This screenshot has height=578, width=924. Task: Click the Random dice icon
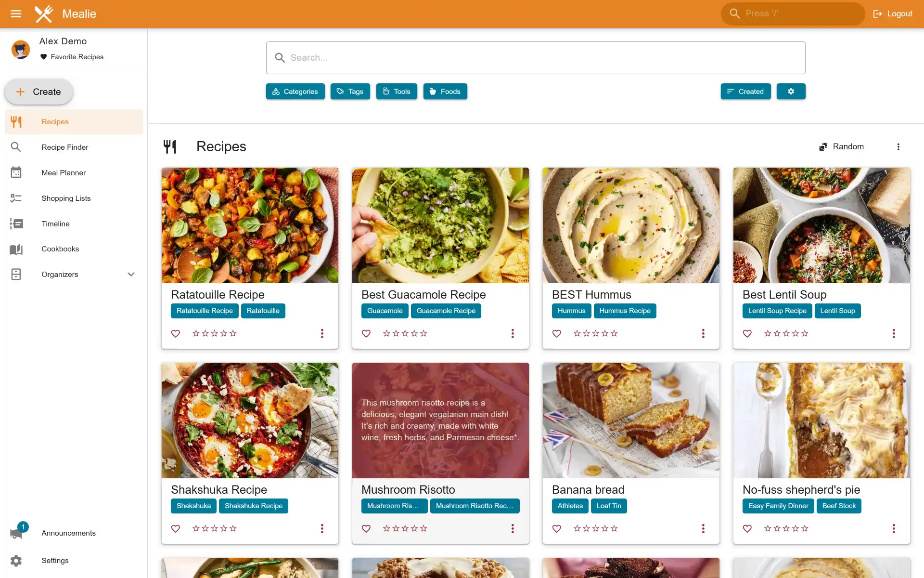click(x=823, y=147)
